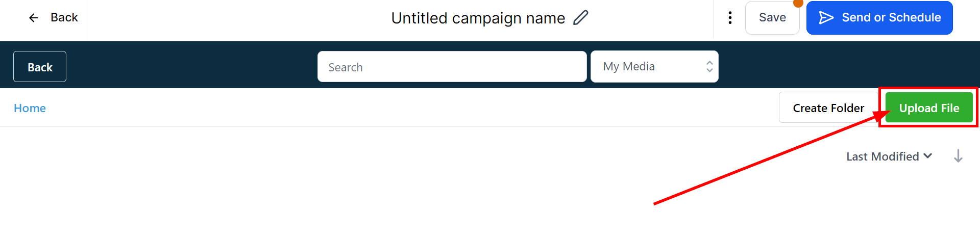Click the orange unsaved indicator dot

[798, 3]
